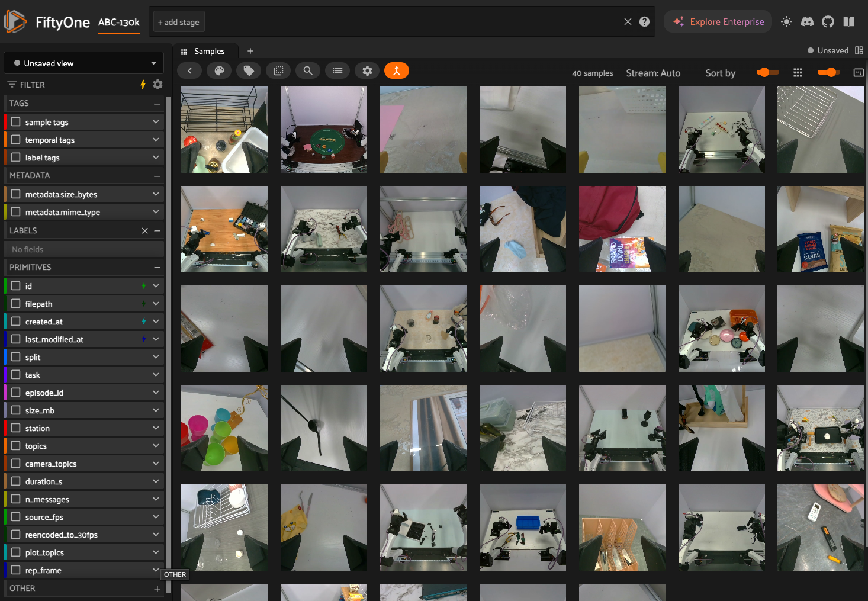Open the tag samples action

tap(249, 71)
